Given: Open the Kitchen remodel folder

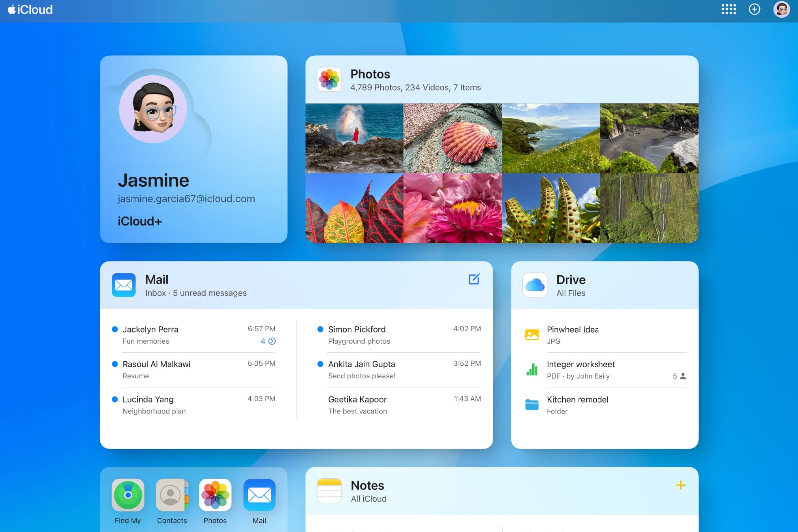Looking at the screenshot, I should point(578,399).
